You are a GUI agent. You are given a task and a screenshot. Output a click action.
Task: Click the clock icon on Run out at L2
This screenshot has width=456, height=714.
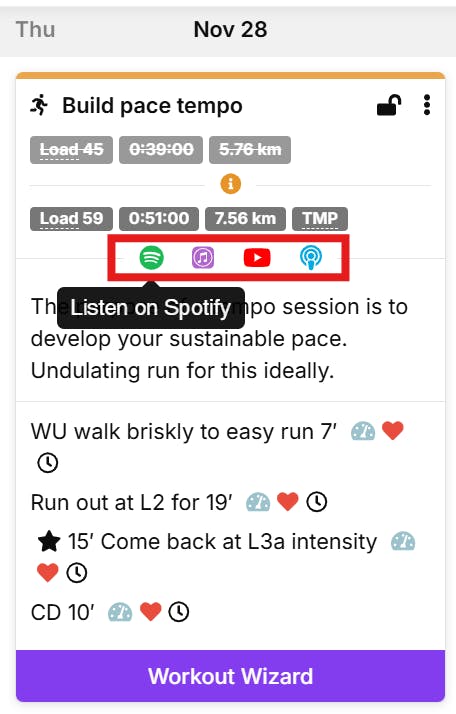pyautogui.click(x=317, y=502)
